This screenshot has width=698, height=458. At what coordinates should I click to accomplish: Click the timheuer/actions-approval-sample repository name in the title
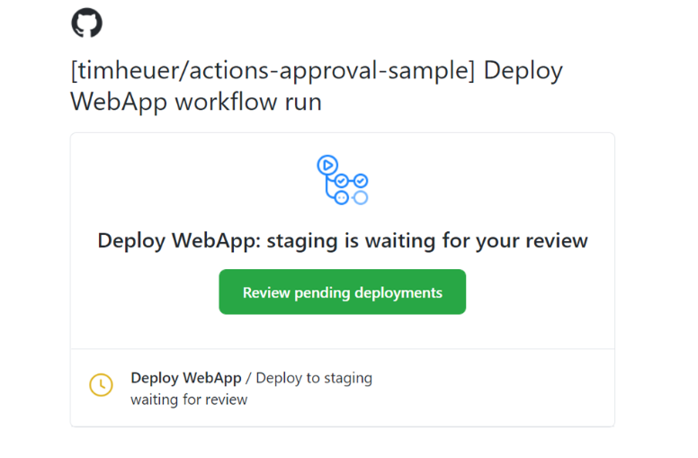point(273,70)
